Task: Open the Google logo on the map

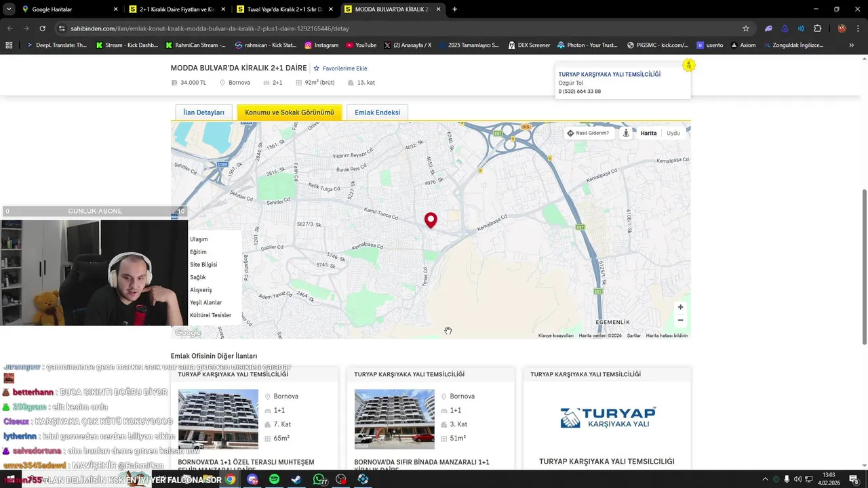Action: (188, 333)
